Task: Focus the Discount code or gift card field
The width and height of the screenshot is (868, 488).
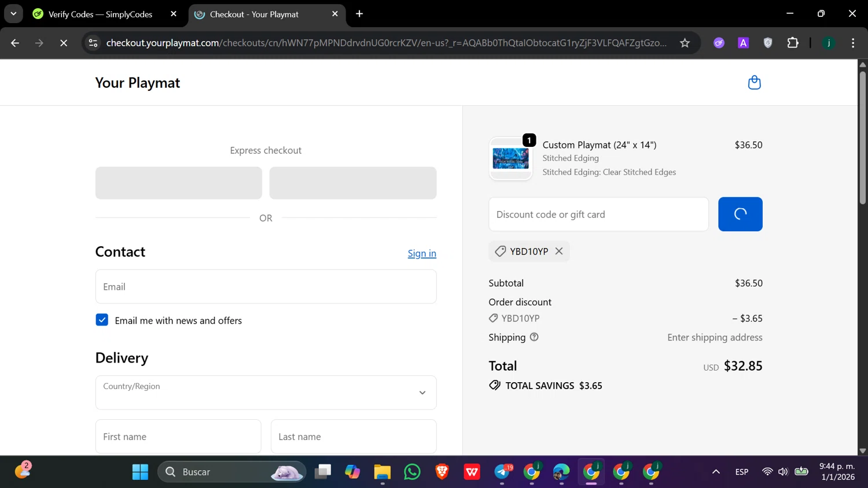Action: point(598,215)
